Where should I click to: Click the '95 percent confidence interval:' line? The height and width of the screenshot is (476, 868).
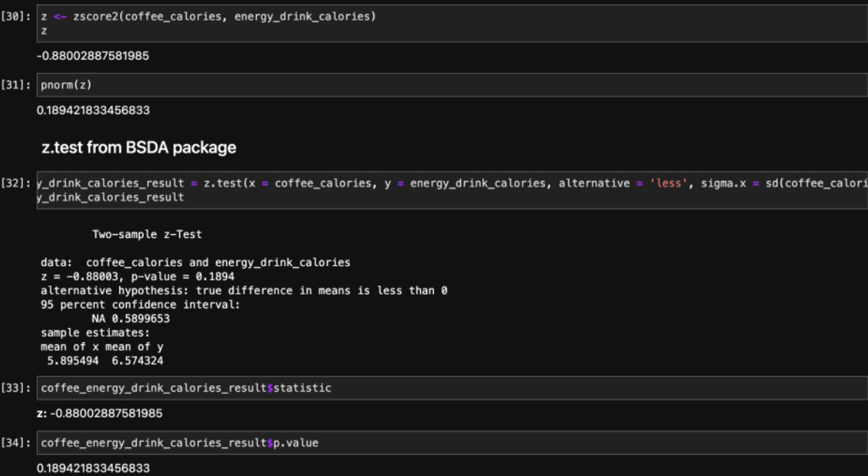(x=141, y=305)
